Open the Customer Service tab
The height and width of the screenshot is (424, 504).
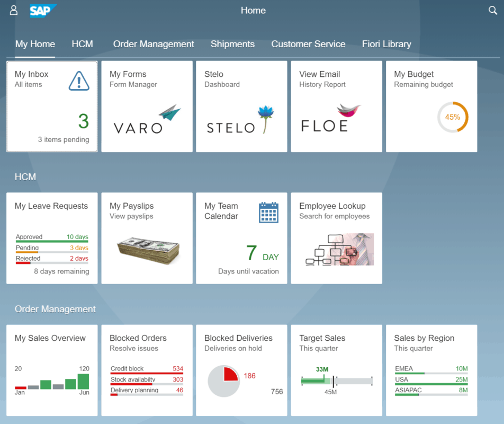pos(308,44)
